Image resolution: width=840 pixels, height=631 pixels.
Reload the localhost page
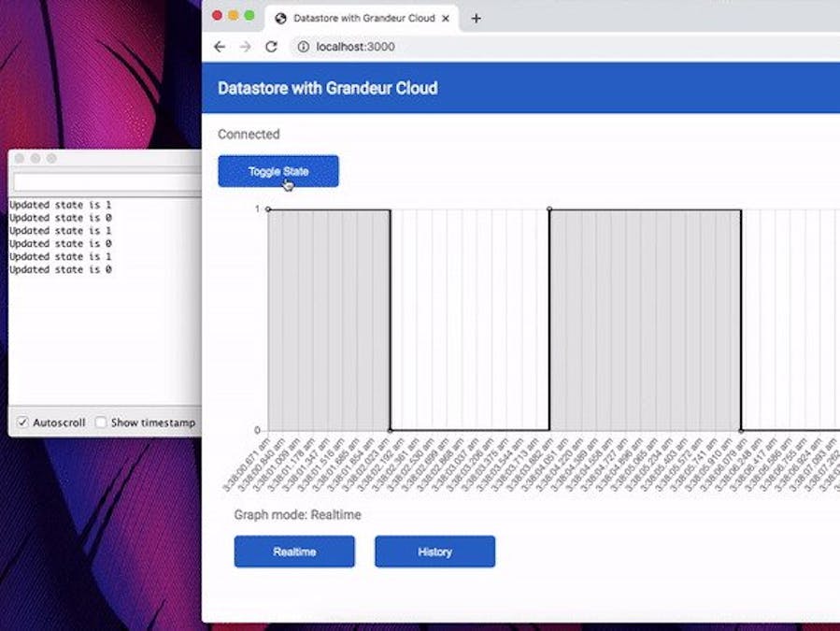click(272, 47)
